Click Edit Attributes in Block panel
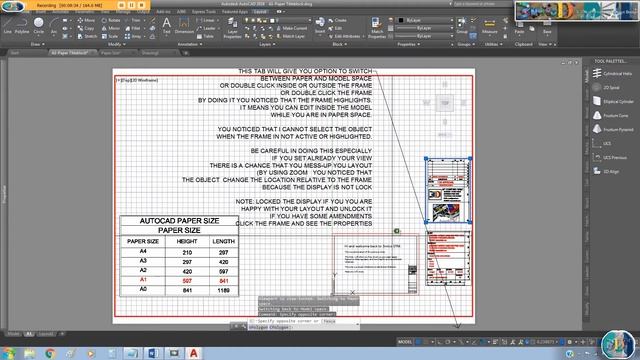Viewport: 640px width, 360px height. tap(345, 36)
